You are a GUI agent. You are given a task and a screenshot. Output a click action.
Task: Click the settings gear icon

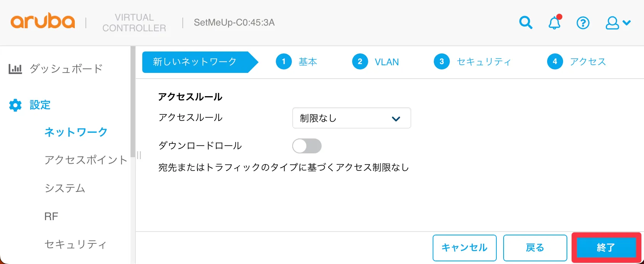(15, 105)
